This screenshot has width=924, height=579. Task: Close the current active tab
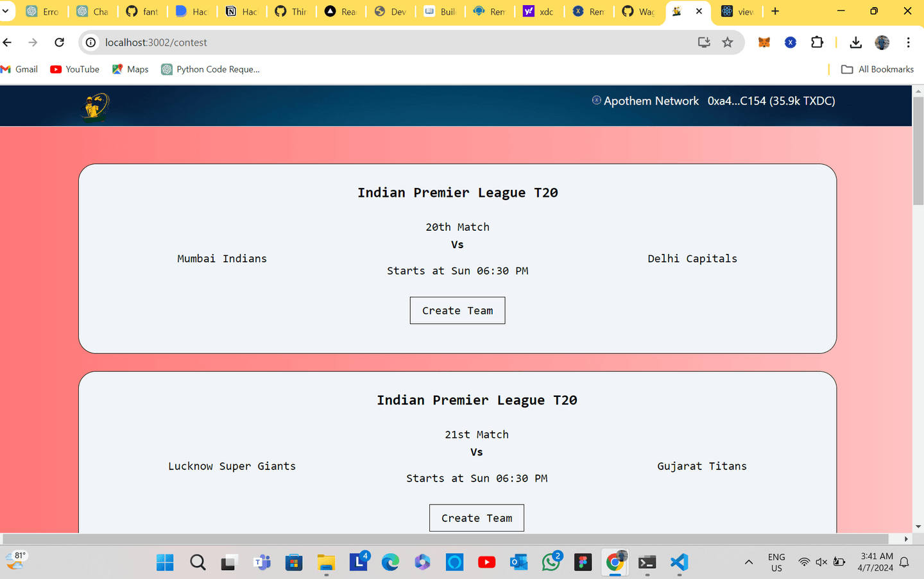[x=699, y=11]
